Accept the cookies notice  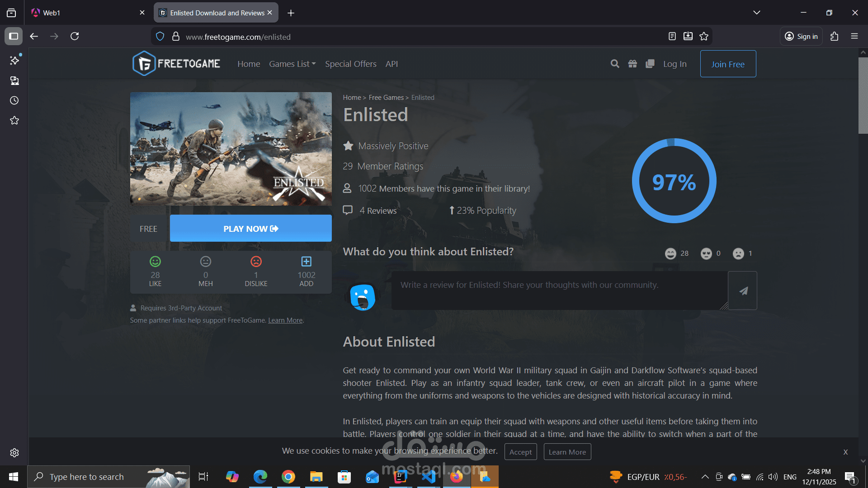[520, 452]
